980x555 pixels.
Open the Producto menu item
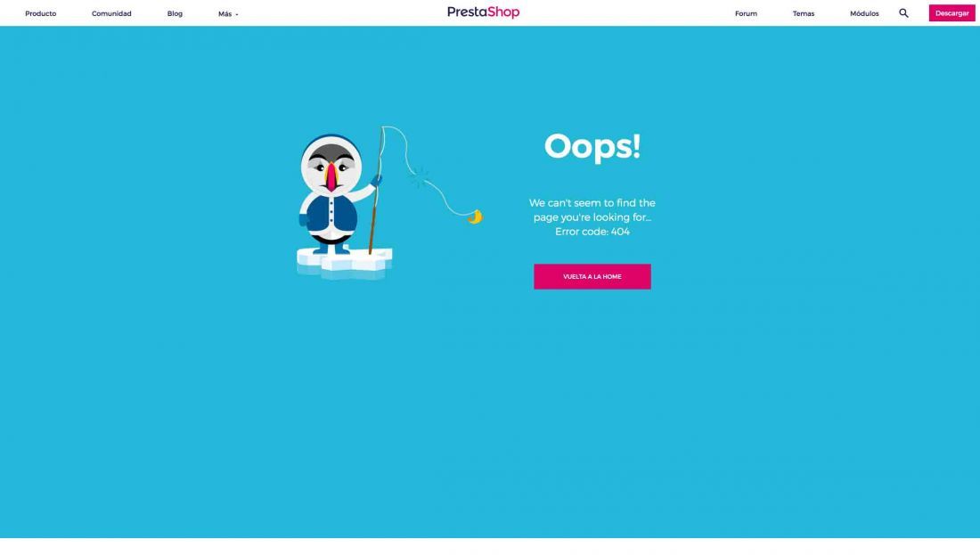[x=41, y=13]
